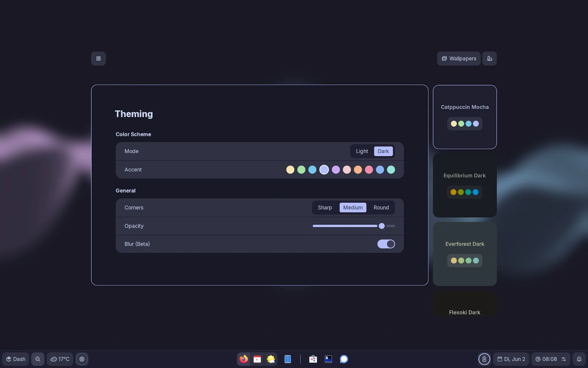Select the Equilibrium Dark theme card
The height and width of the screenshot is (368, 588).
[x=465, y=186]
